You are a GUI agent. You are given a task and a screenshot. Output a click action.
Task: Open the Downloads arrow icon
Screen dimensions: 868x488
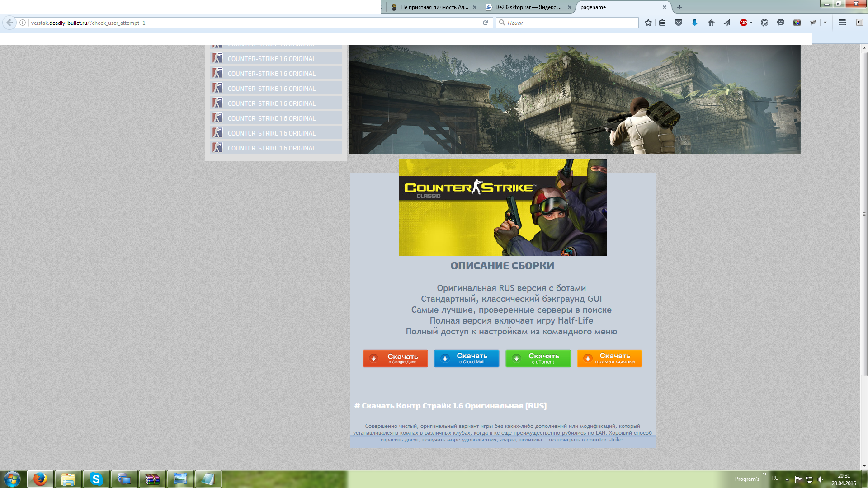click(x=695, y=23)
